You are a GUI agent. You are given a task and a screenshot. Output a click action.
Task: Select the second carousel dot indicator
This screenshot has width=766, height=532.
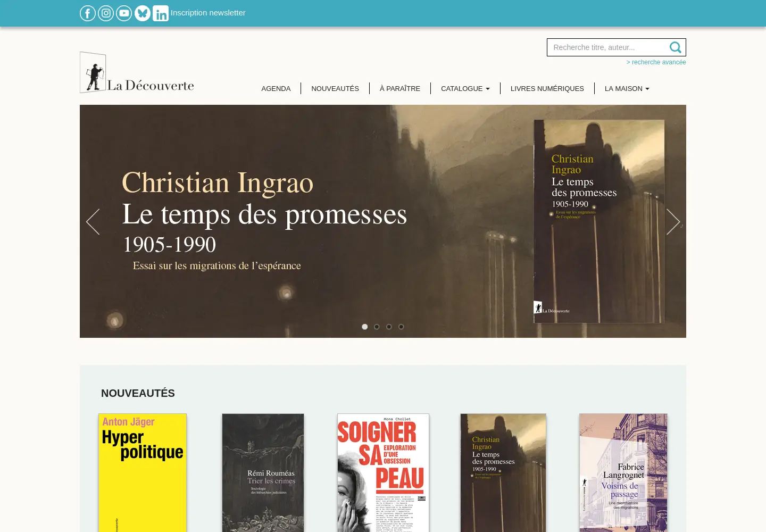pos(377,327)
